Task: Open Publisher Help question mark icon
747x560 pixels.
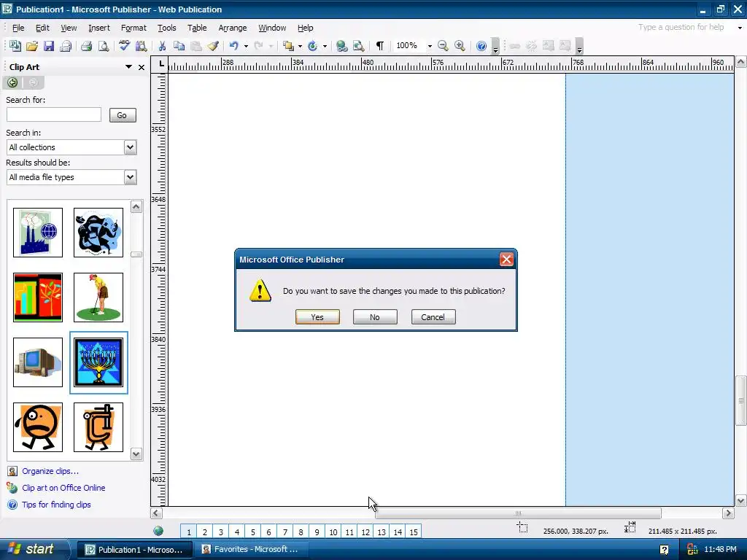Action: (481, 46)
